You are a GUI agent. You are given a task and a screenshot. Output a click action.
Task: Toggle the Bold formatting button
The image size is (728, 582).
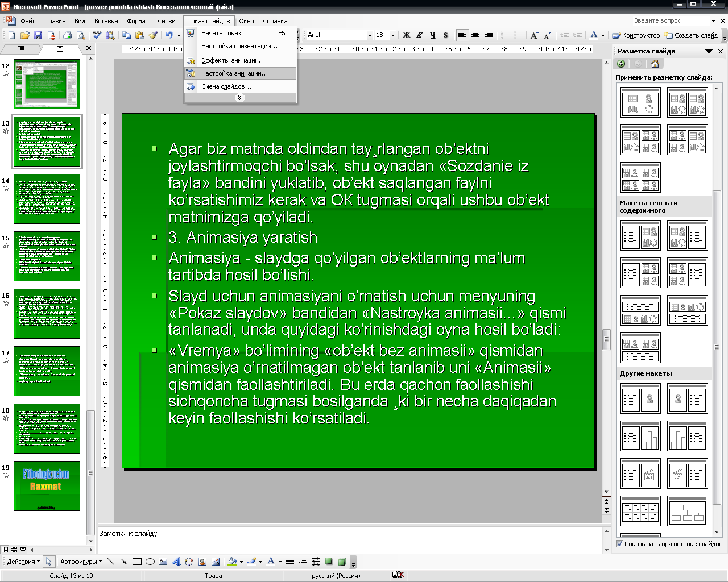[x=407, y=35]
